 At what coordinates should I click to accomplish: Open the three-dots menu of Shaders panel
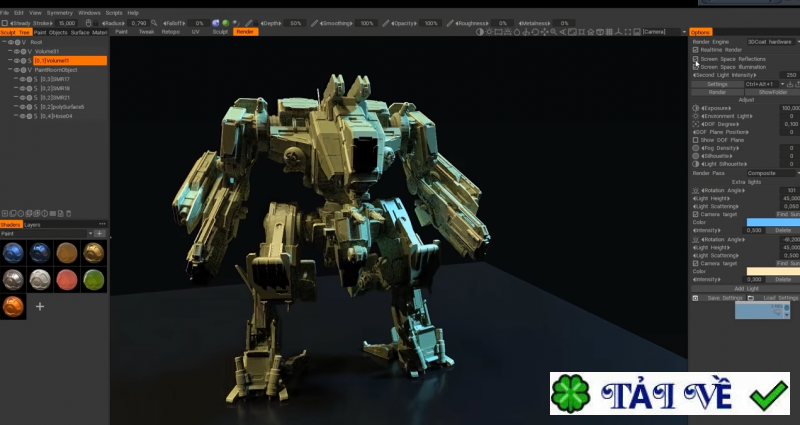click(x=102, y=224)
